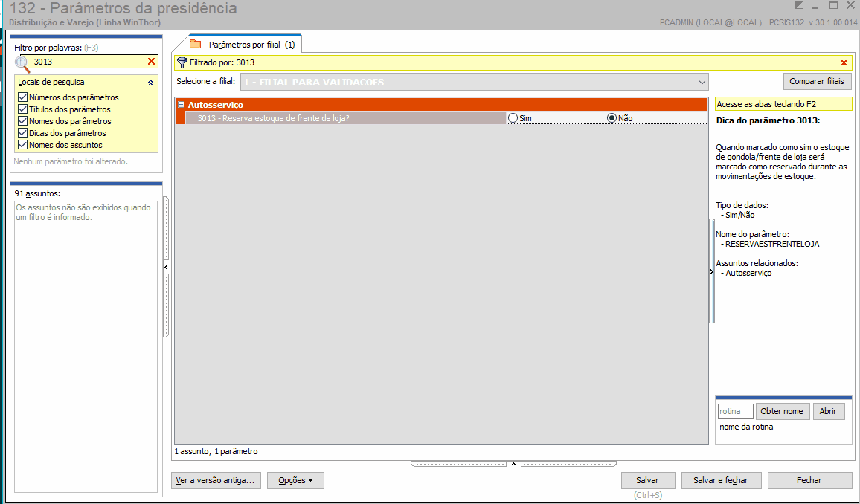Toggle Números dos parâmetros checkbox
Image resolution: width=860 pixels, height=504 pixels.
point(22,97)
